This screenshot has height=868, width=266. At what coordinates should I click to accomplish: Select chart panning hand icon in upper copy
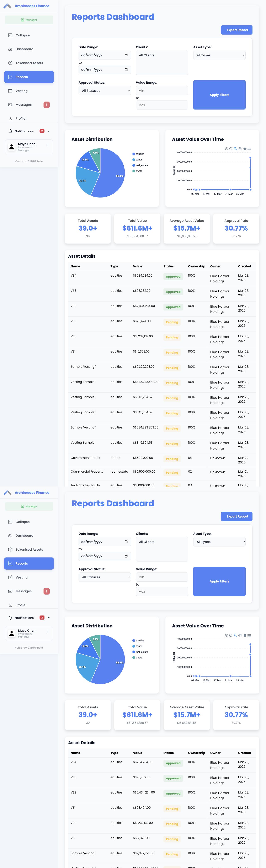click(240, 149)
